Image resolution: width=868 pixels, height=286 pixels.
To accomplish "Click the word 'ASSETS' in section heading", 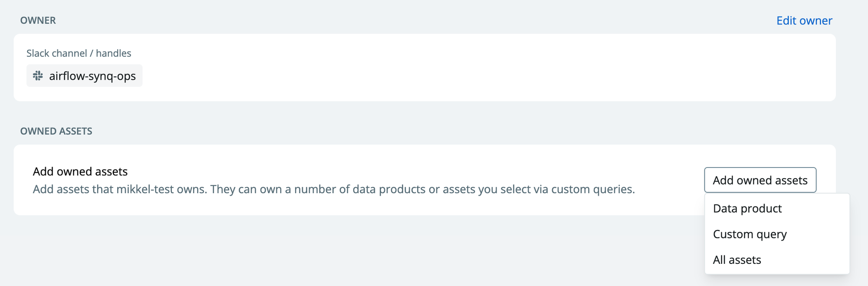I will pyautogui.click(x=76, y=131).
